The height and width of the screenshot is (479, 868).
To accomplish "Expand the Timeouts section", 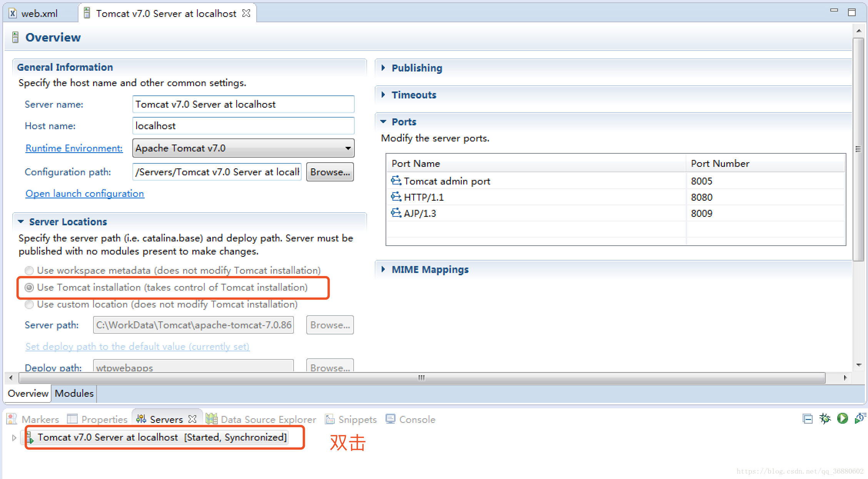I will (x=383, y=95).
